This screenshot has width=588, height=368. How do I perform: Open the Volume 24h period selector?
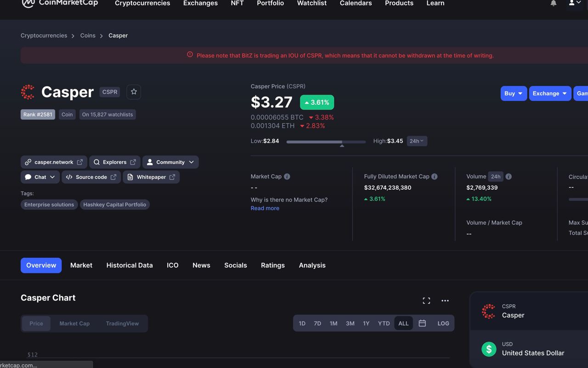click(x=496, y=176)
